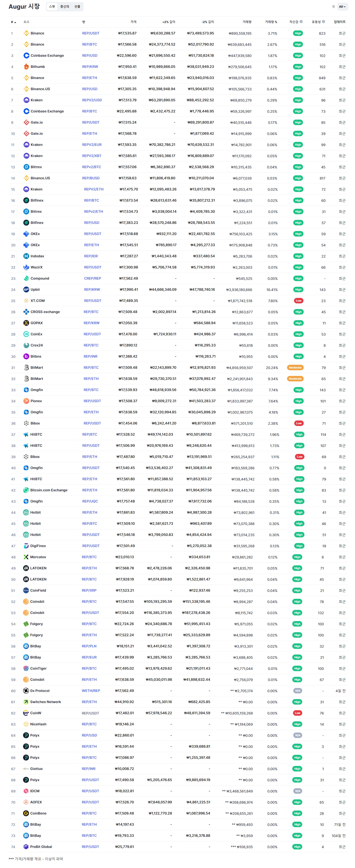Sort by the 거래량 % column header
The width and height of the screenshot is (355, 868).
[x=271, y=22]
